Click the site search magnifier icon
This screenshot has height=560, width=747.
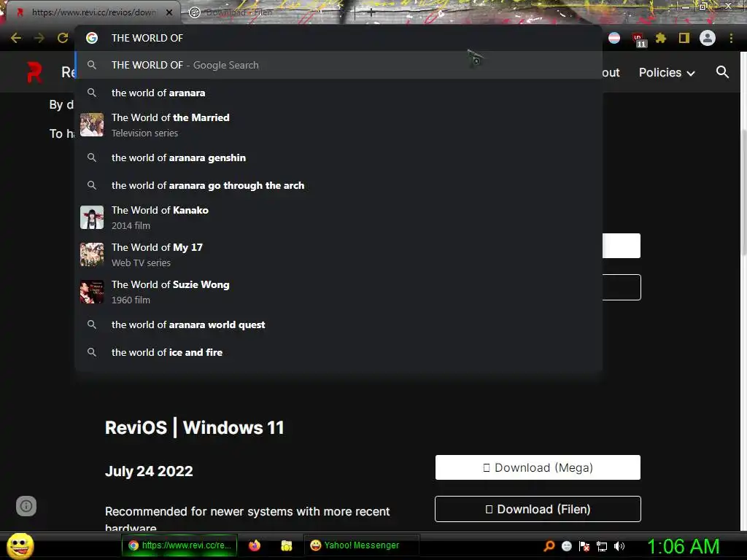pos(722,72)
